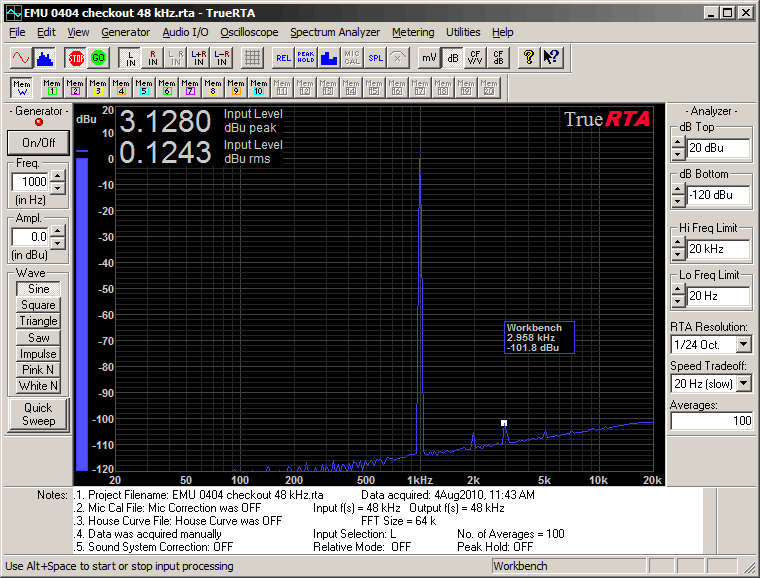Screen dimensions: 760x578
Task: Toggle REL relative mode
Action: coord(283,58)
